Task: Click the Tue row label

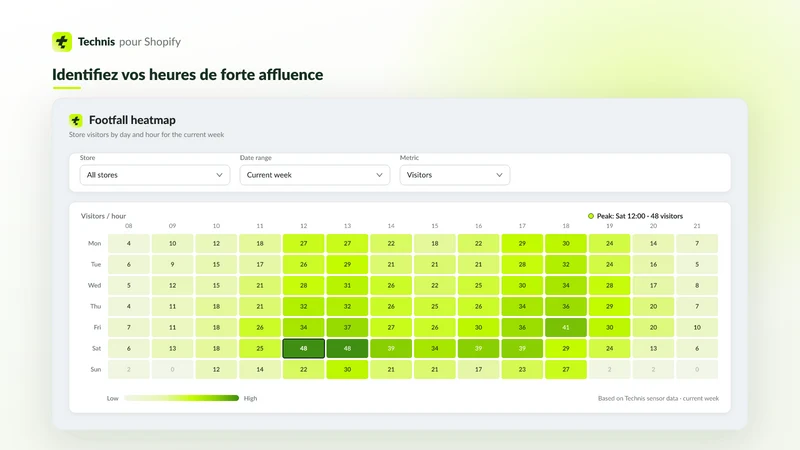Action: point(96,264)
